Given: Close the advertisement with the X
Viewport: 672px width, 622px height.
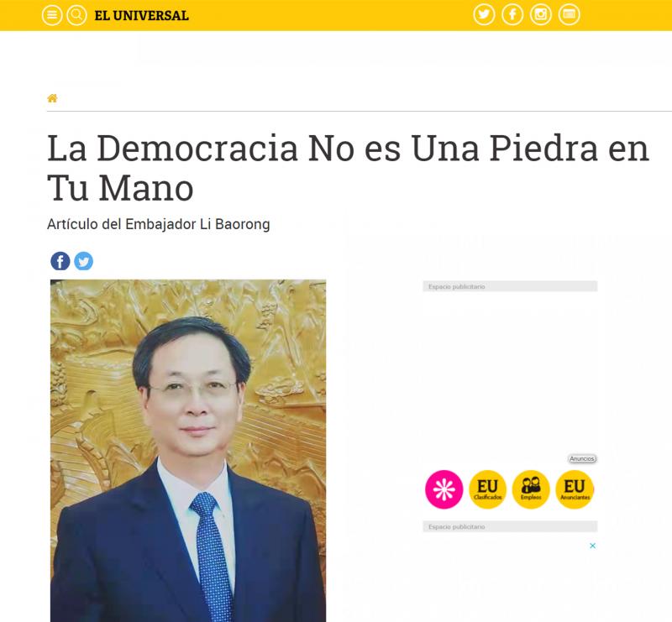Looking at the screenshot, I should pos(593,546).
